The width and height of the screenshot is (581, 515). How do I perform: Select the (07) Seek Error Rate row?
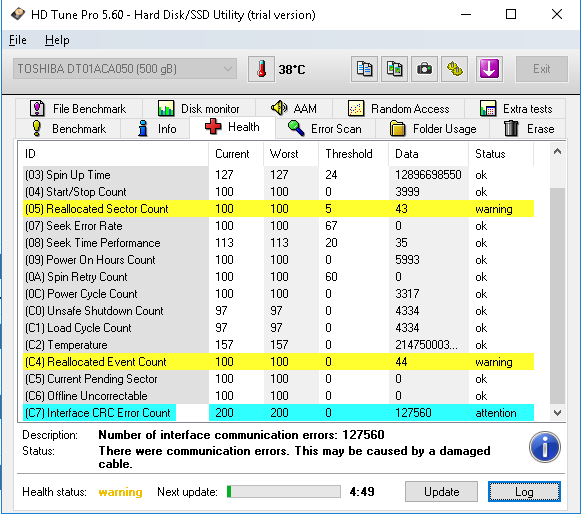coord(278,226)
